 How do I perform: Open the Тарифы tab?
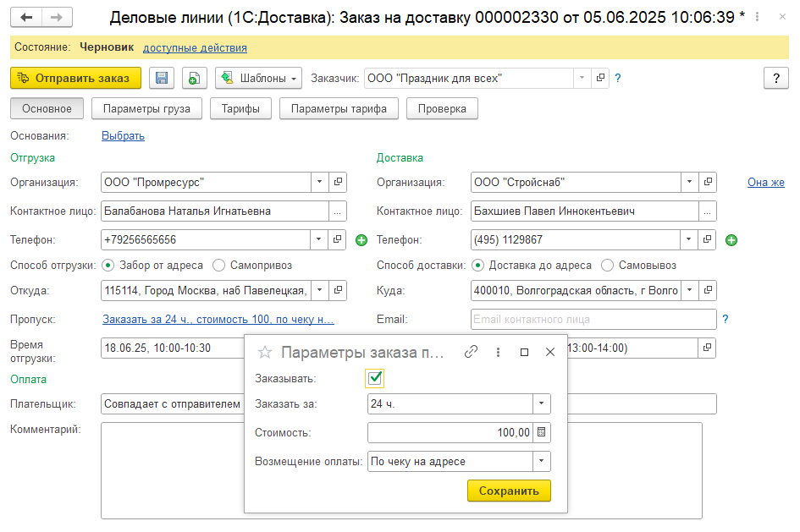point(240,108)
